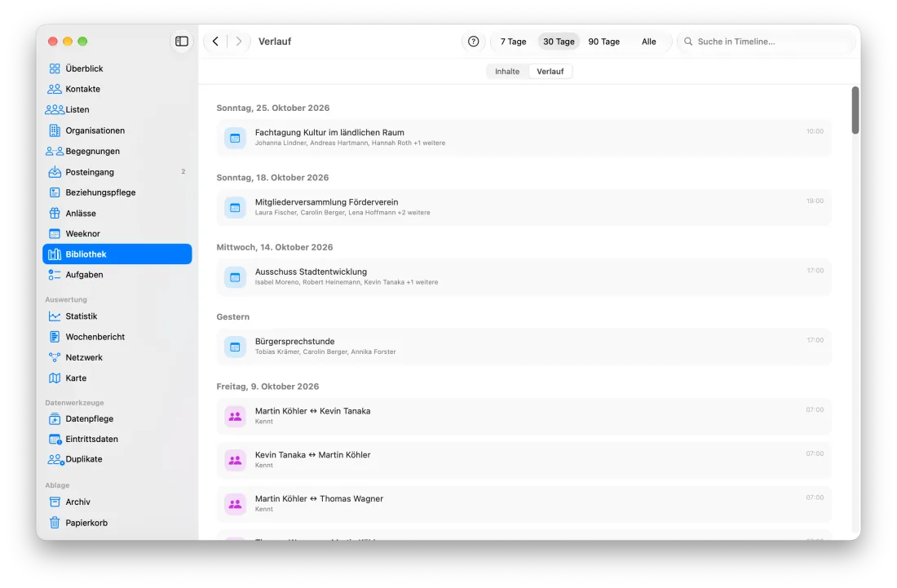Open Weeknor in the sidebar
Screen dimensions: 897x588
pos(117,233)
